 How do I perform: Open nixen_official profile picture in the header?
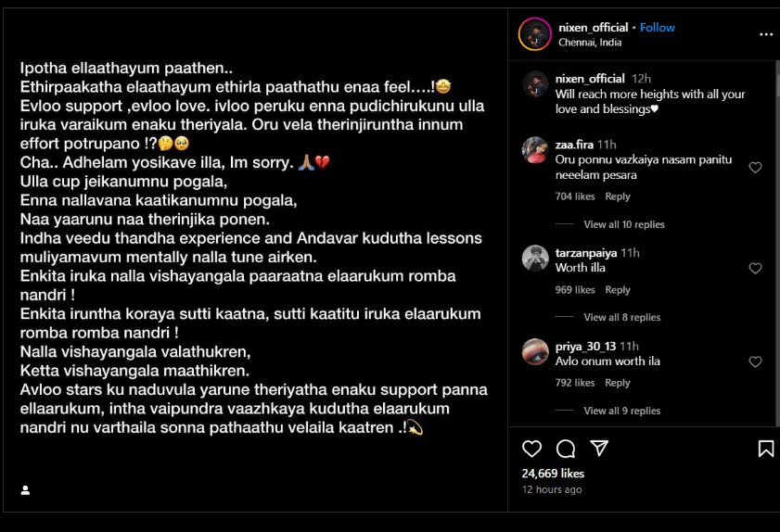click(535, 34)
